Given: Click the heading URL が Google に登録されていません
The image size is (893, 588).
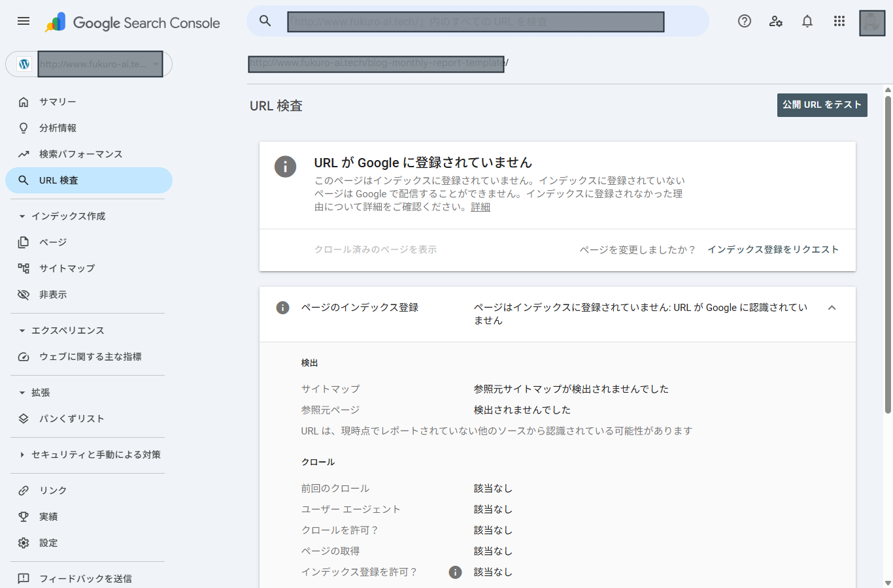Looking at the screenshot, I should [423, 163].
